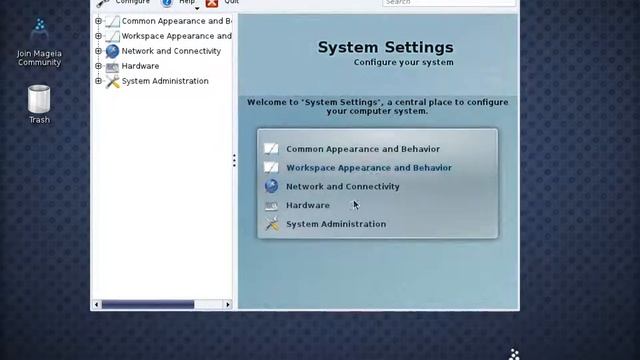Image resolution: width=640 pixels, height=360 pixels.
Task: Click the tree's right scroll arrow
Action: tap(228, 304)
